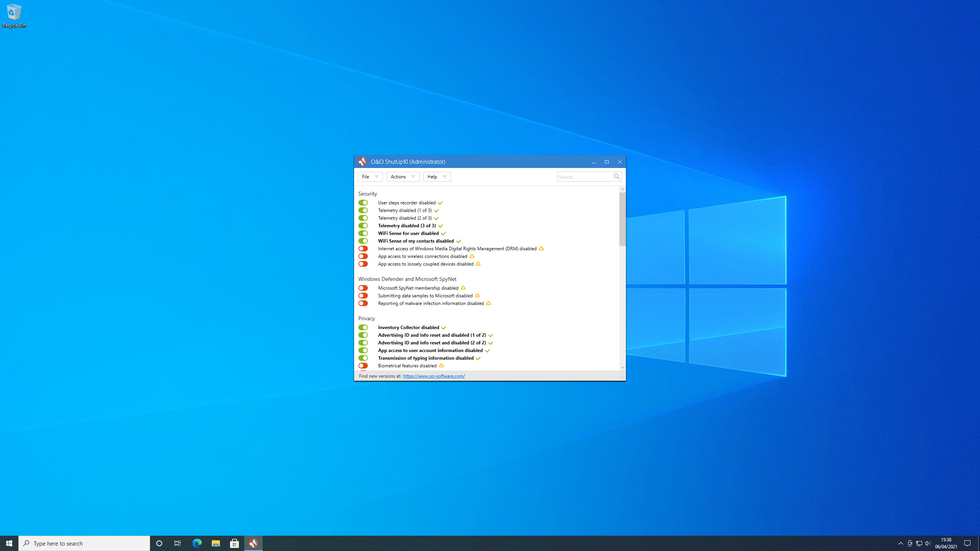
Task: Click scrollbar down arrow in settings list
Action: pos(623,367)
